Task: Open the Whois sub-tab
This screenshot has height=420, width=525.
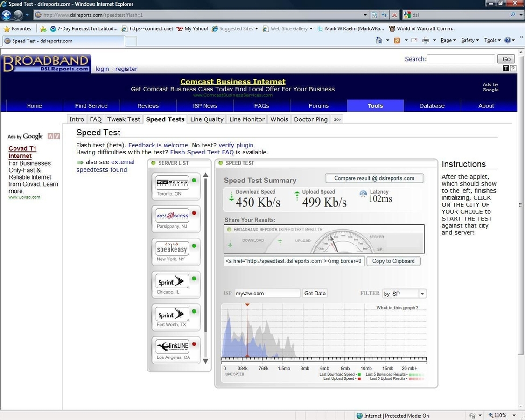Action: click(x=279, y=119)
